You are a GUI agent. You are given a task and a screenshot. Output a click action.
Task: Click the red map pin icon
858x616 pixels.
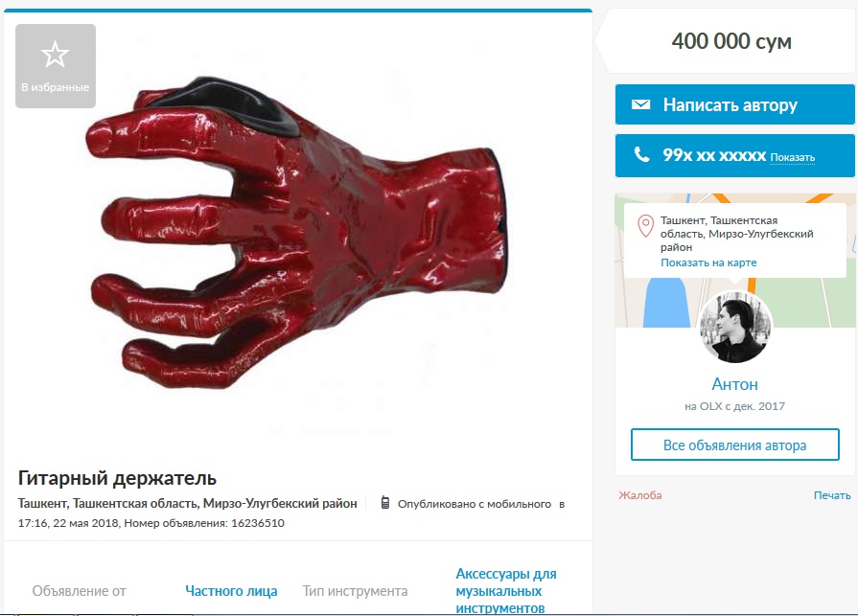pos(646,226)
